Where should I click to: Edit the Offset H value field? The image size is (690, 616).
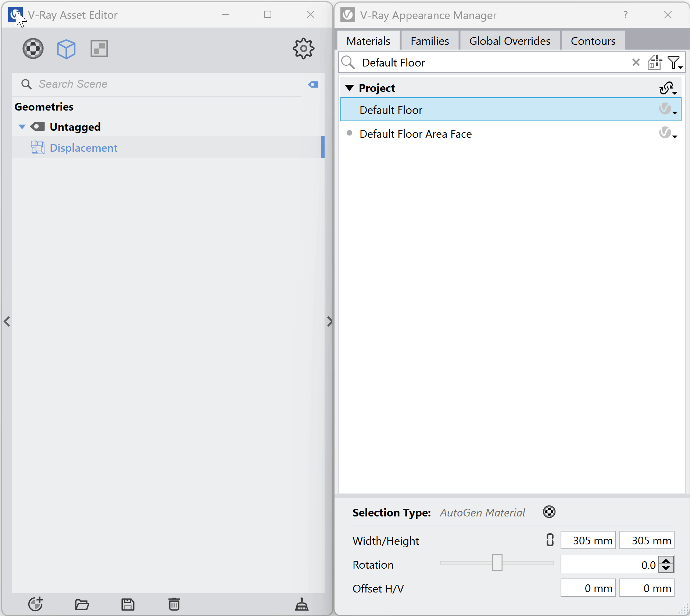[x=588, y=588]
